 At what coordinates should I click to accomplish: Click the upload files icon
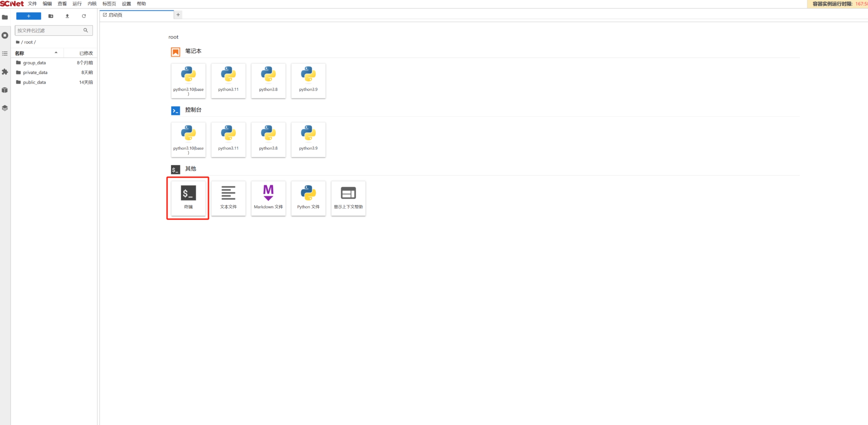tap(67, 16)
